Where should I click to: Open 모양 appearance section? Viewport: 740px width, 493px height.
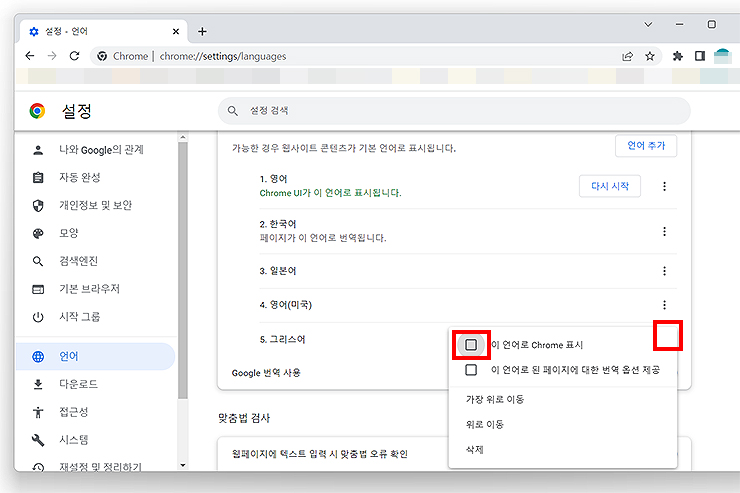tap(68, 233)
